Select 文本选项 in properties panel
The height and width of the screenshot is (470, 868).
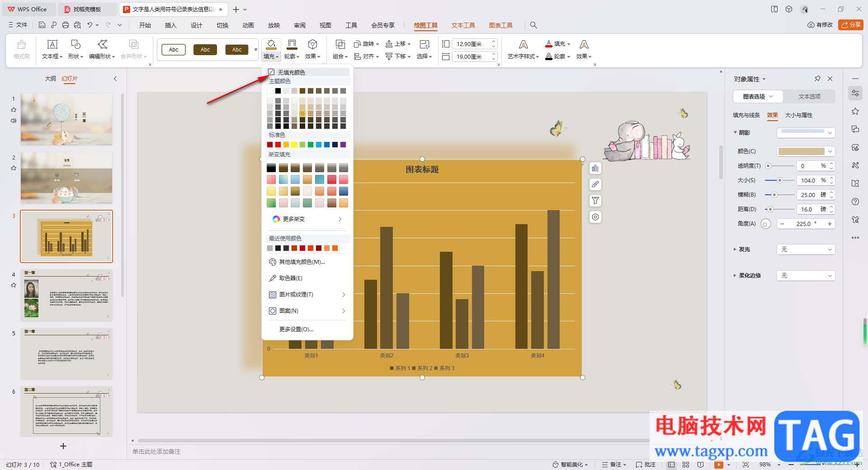tap(809, 97)
